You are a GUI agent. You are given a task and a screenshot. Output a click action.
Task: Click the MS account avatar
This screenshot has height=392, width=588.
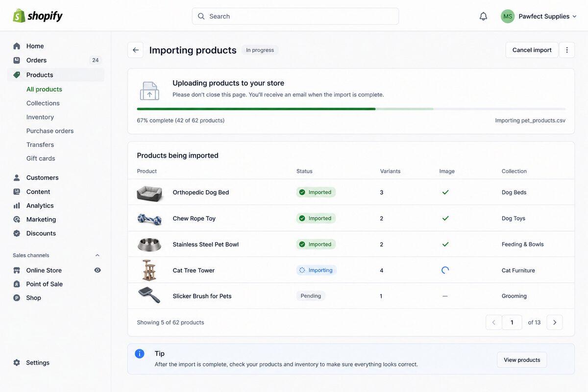pos(508,16)
